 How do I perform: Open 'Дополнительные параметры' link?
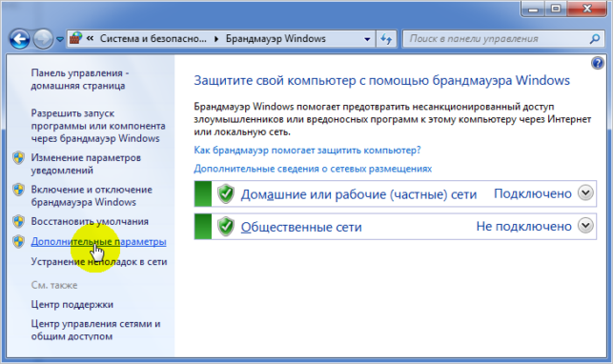(x=98, y=242)
